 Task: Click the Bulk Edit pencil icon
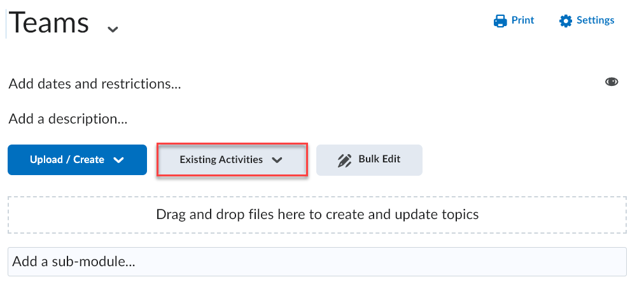tap(344, 160)
